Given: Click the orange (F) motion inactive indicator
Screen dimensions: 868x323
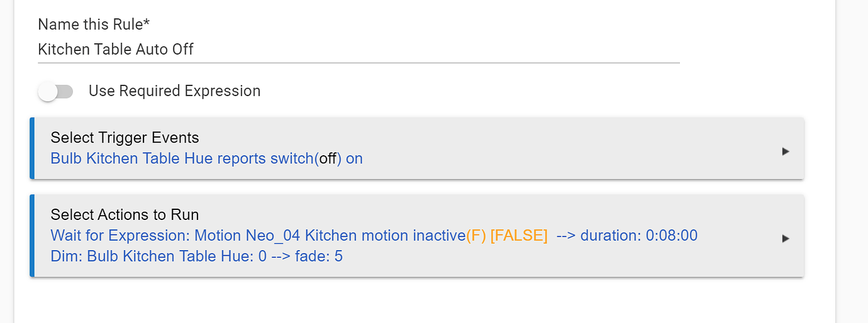Looking at the screenshot, I should pos(476,236).
